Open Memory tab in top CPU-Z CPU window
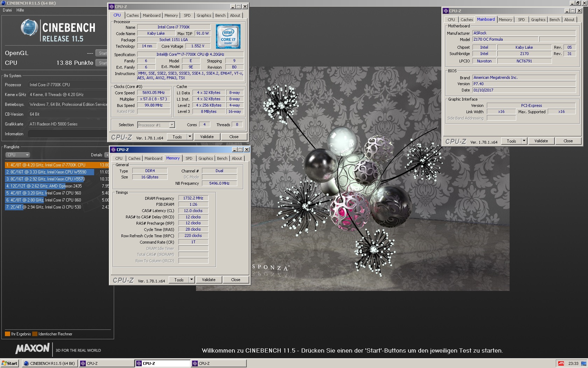 coord(171,15)
